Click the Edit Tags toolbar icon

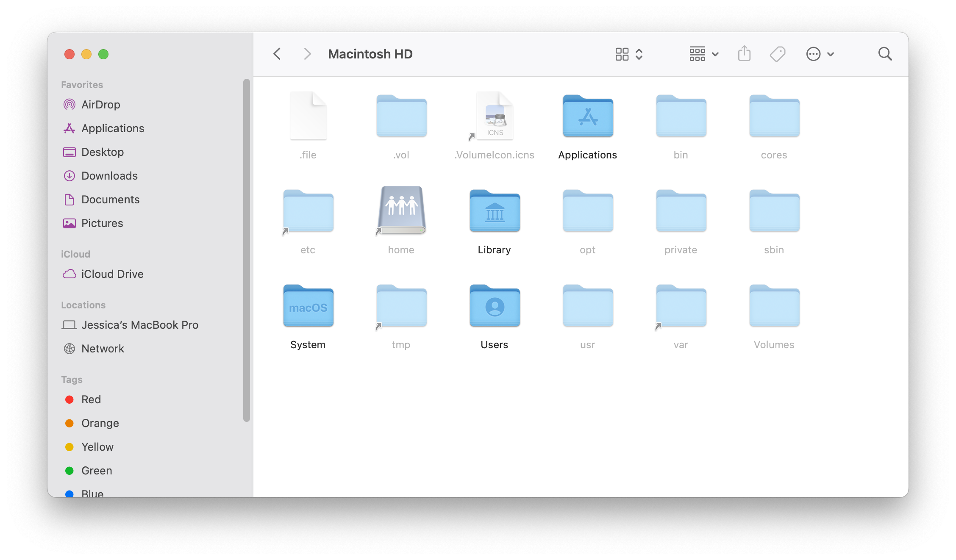click(778, 54)
